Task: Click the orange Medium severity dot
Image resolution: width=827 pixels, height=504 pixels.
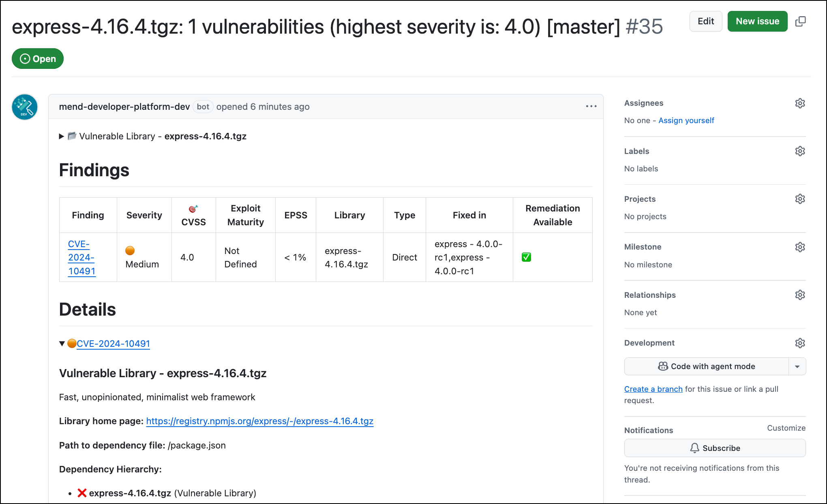Action: pyautogui.click(x=130, y=251)
